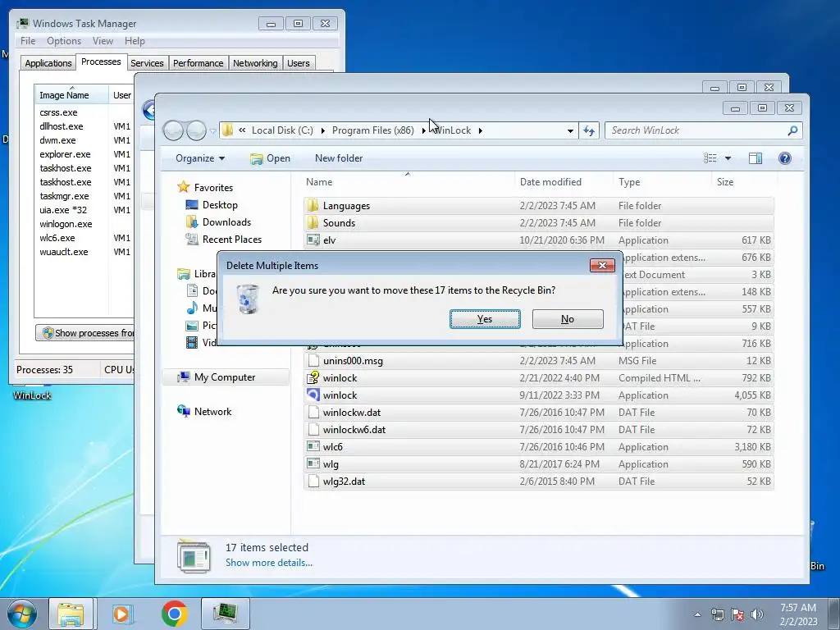The height and width of the screenshot is (630, 840).
Task: Select the unins000.msg file
Action: click(x=538, y=361)
